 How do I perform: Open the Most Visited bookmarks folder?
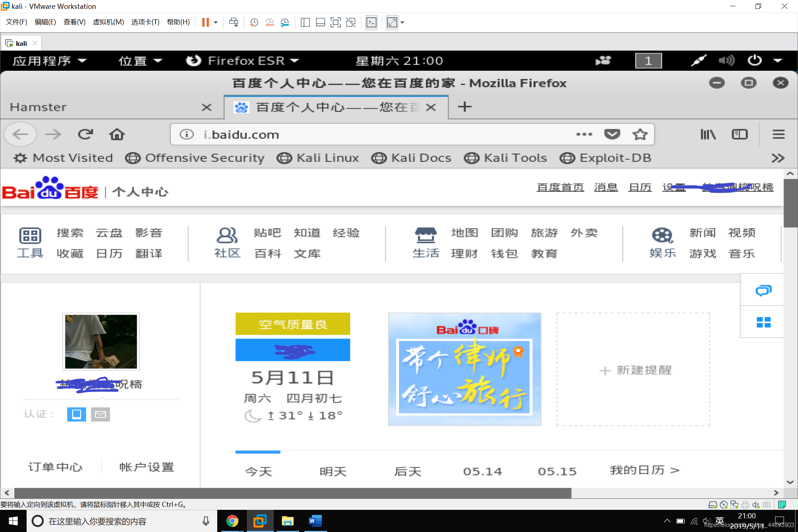point(63,158)
